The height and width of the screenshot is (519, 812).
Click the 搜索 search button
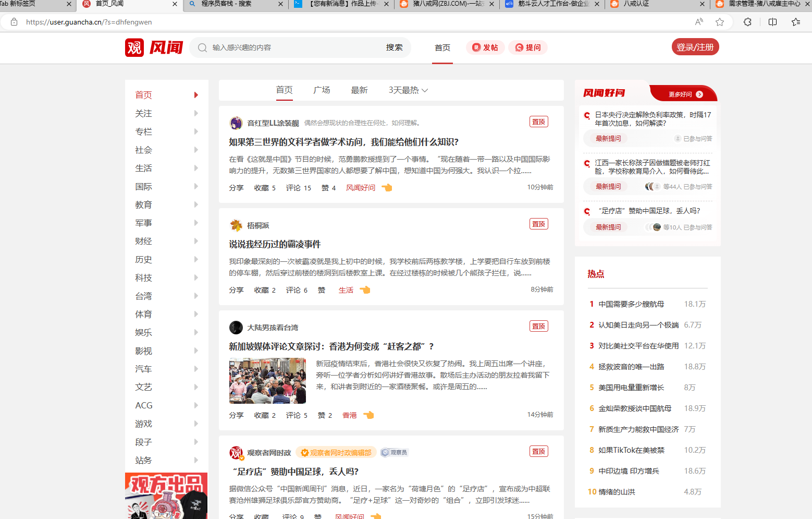point(394,47)
